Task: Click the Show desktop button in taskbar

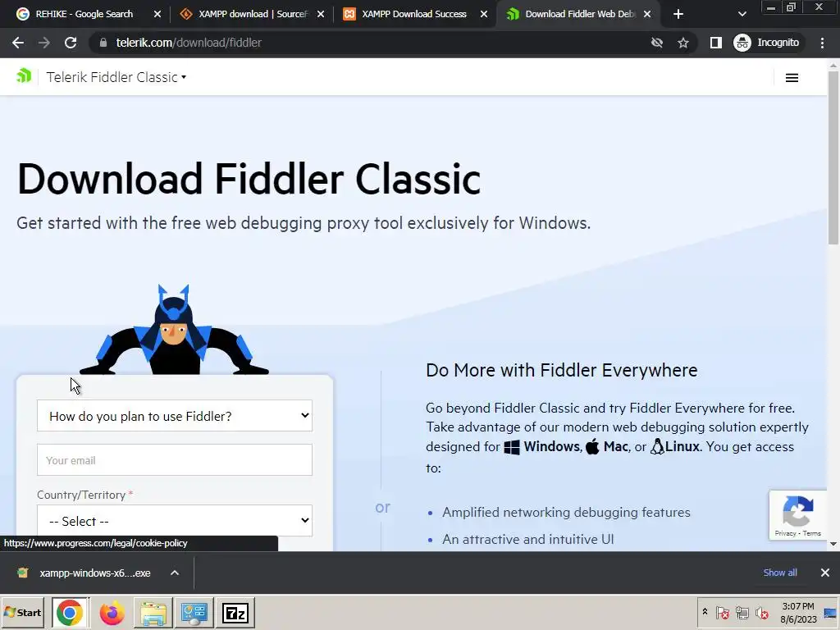Action: [831, 613]
